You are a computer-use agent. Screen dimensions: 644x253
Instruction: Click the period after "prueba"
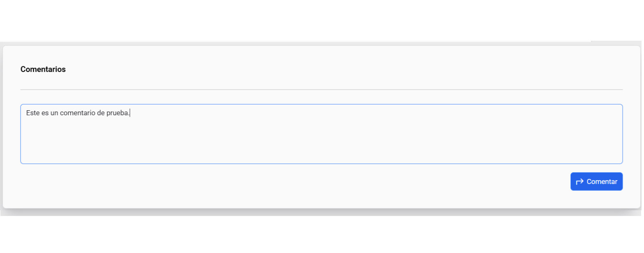pyautogui.click(x=129, y=113)
